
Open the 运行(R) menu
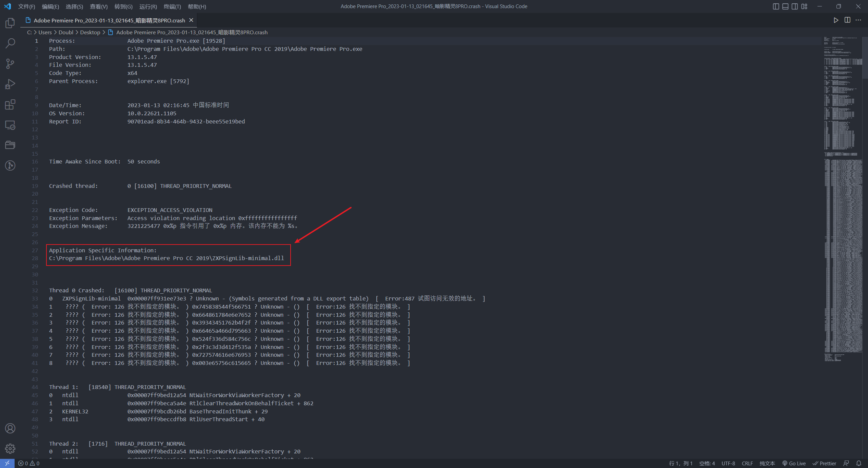148,6
